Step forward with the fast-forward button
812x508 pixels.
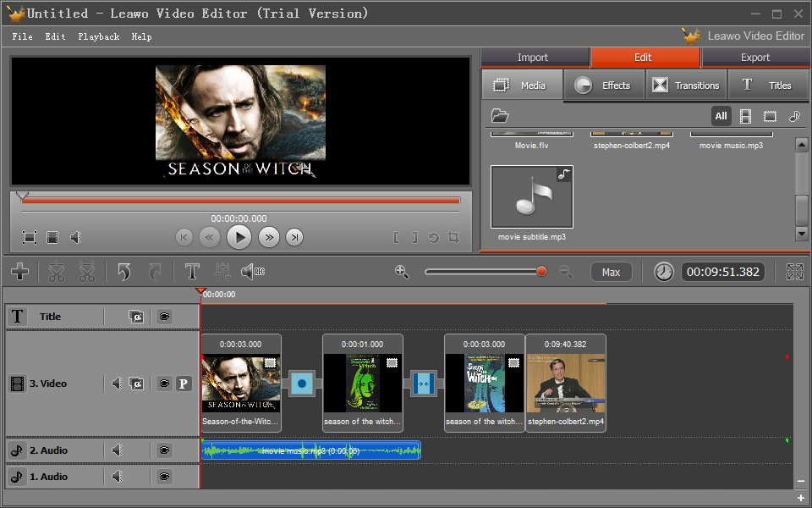point(269,237)
